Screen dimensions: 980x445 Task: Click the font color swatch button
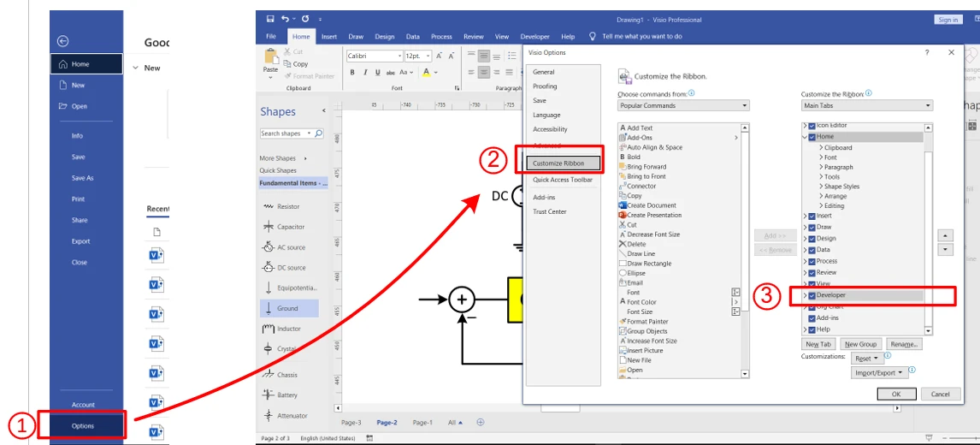pyautogui.click(x=426, y=73)
